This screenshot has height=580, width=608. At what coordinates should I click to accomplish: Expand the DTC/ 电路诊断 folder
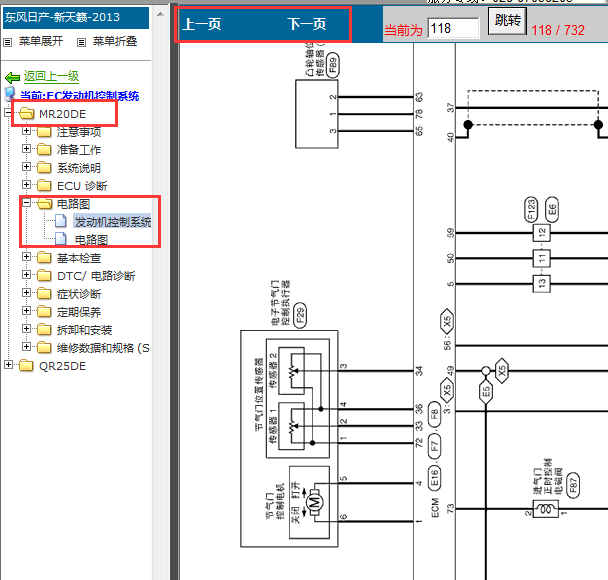click(x=26, y=274)
